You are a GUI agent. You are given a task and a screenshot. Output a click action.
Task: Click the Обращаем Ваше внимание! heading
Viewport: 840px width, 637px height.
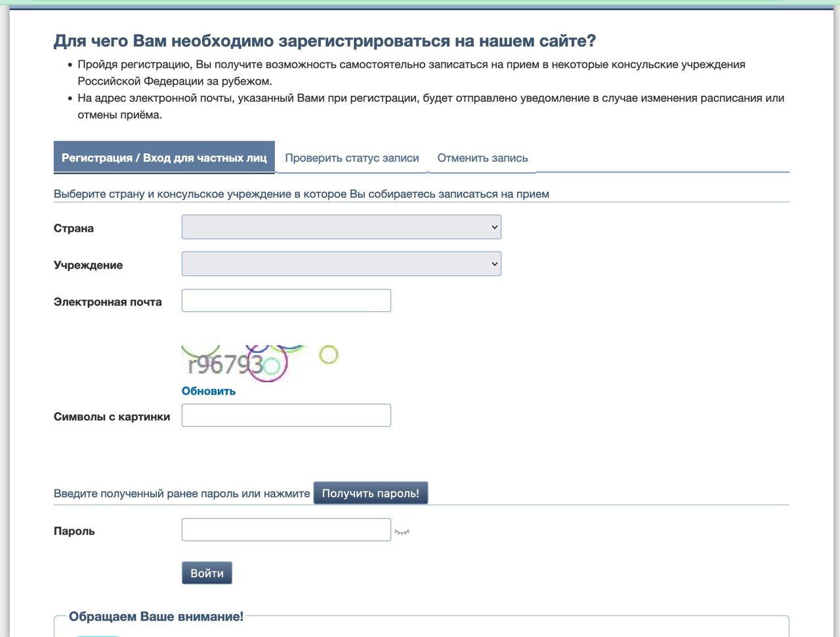(156, 617)
